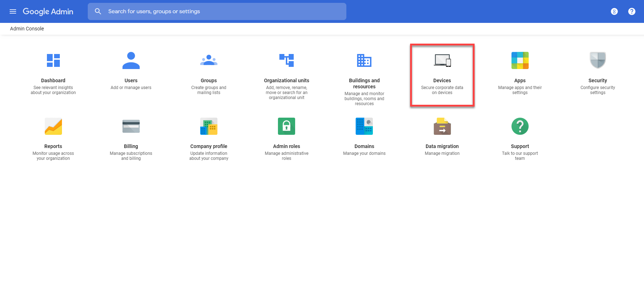Viewport: 644px width, 290px height.
Task: Open the Domains icon
Action: coord(364,126)
